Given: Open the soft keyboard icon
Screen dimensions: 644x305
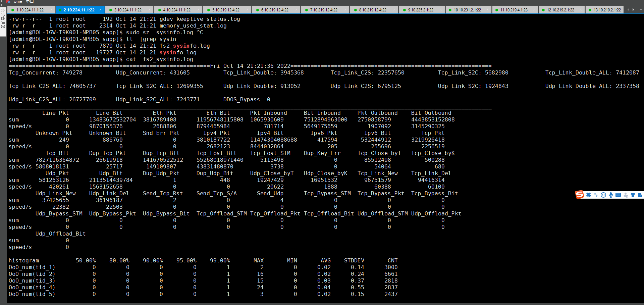Looking at the screenshot, I should tap(618, 195).
